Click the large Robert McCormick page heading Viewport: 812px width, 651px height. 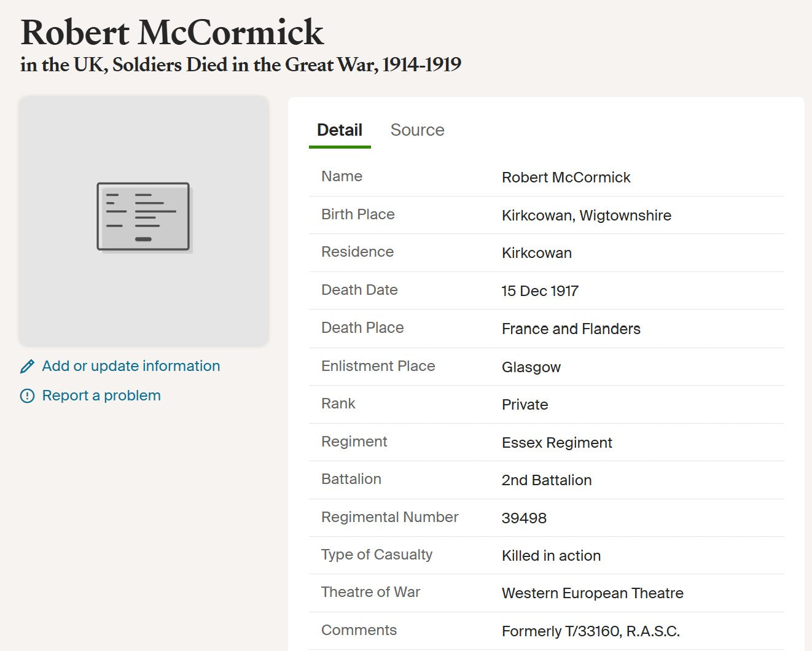click(172, 33)
